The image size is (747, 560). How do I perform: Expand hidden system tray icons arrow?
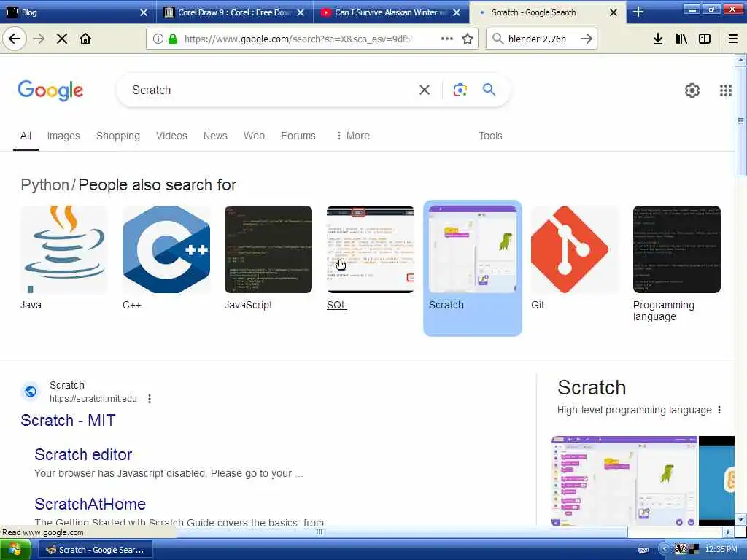coord(664,550)
